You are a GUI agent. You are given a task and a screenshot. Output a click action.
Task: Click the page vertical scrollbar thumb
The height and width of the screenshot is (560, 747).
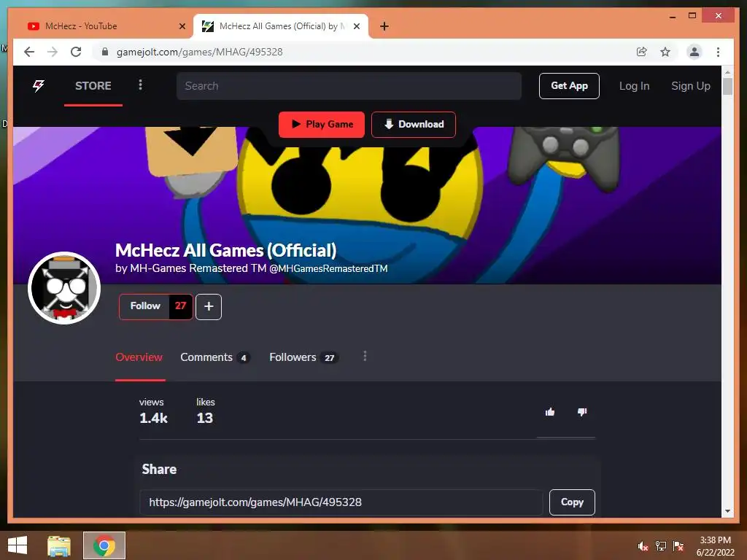point(727,87)
